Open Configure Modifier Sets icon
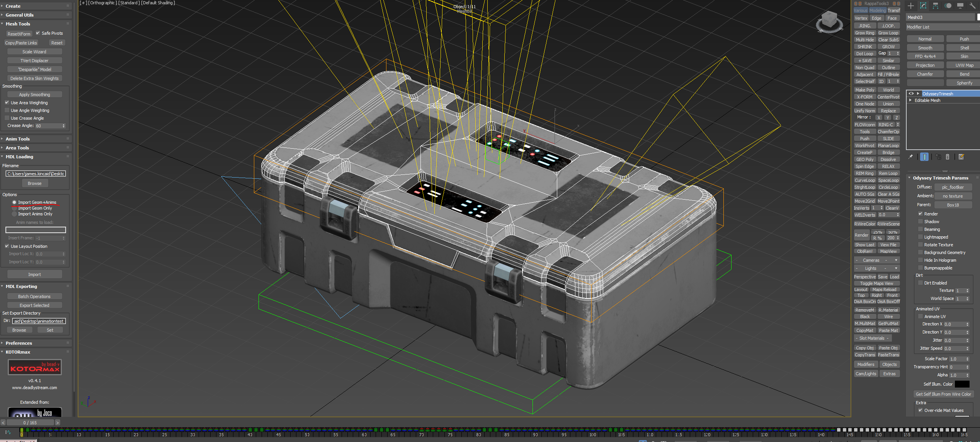 [961, 157]
